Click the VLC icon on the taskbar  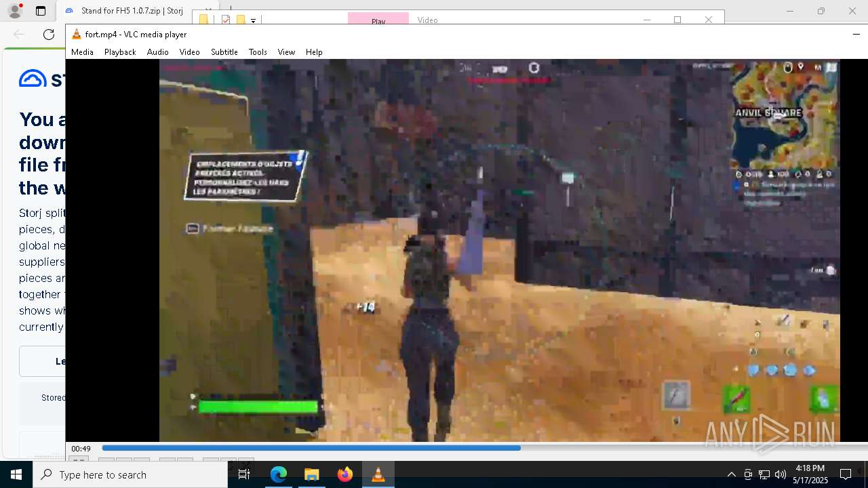tap(378, 474)
